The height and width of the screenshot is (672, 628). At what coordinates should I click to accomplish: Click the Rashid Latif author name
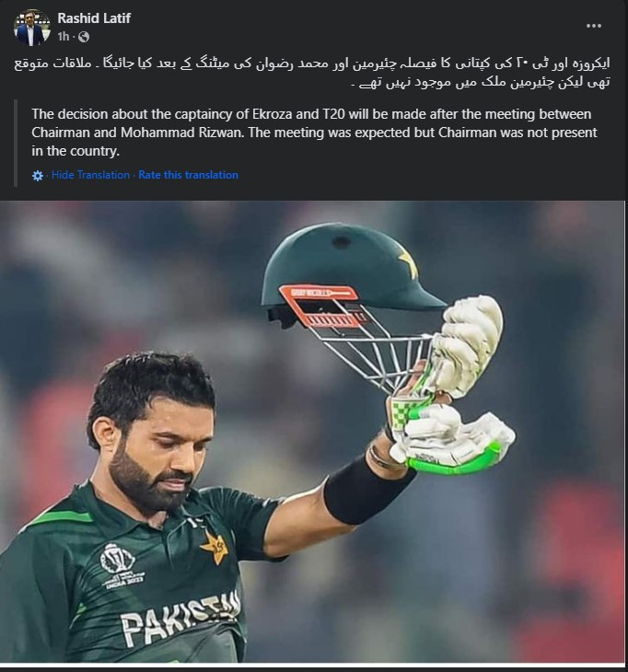click(x=94, y=18)
